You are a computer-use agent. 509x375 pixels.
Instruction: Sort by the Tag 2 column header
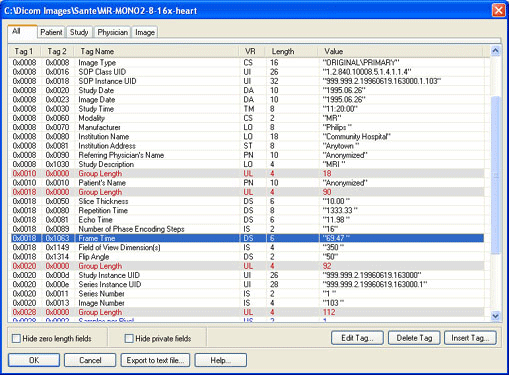tap(57, 51)
